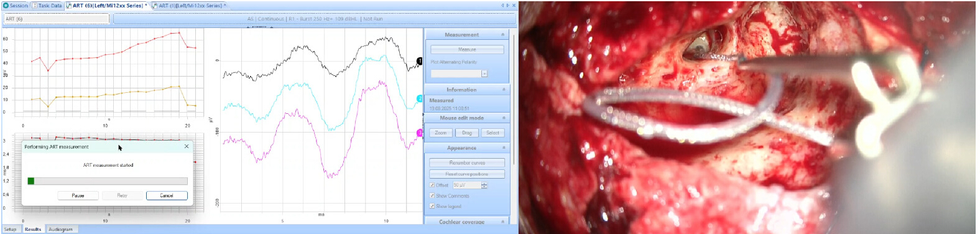Click the Measure button
Screen dimensions: 980x234
tap(467, 49)
